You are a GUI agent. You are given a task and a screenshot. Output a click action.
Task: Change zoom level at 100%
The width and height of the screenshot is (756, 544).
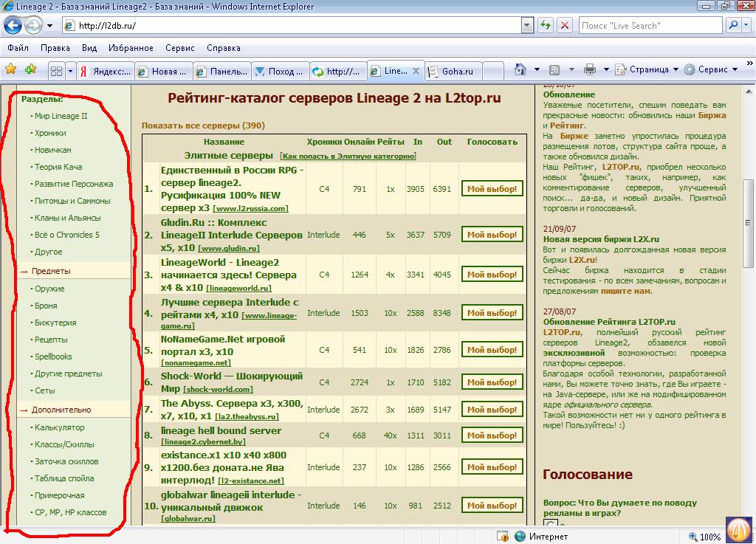tap(705, 537)
